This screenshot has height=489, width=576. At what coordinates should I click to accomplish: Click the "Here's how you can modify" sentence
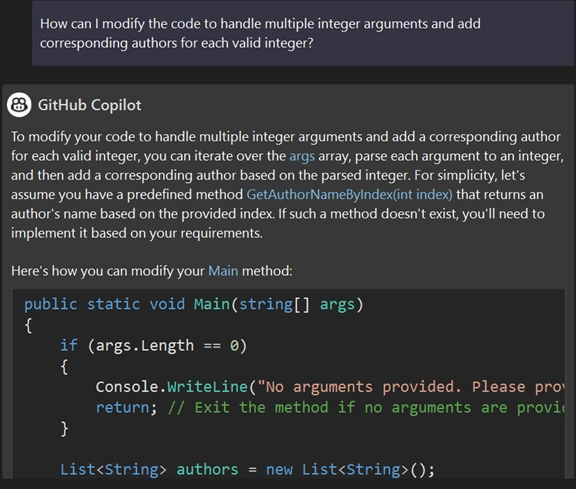152,271
